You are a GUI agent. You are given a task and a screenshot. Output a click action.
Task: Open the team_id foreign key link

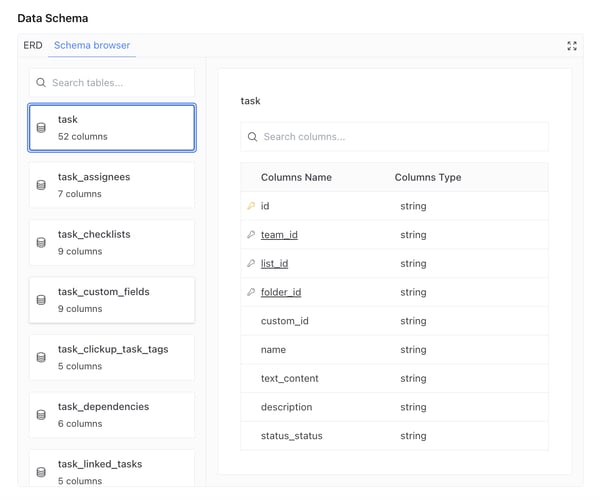pyautogui.click(x=279, y=235)
